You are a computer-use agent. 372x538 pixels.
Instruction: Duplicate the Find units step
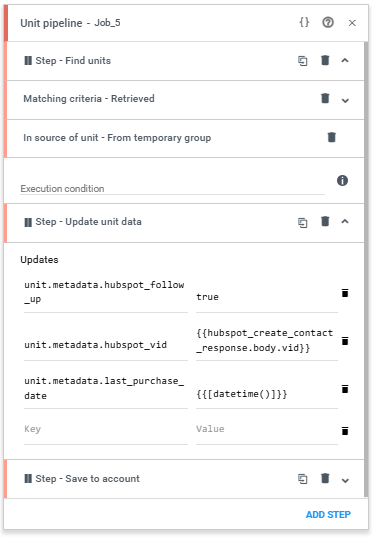click(302, 61)
